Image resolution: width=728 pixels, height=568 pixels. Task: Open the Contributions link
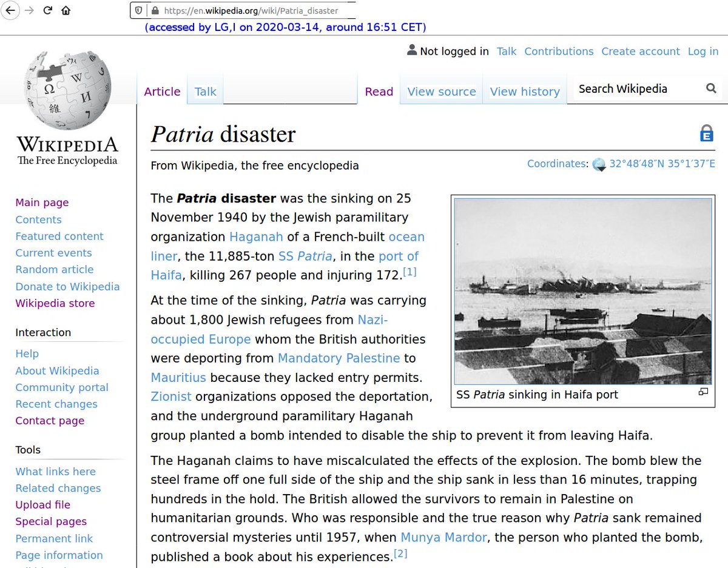(x=559, y=52)
